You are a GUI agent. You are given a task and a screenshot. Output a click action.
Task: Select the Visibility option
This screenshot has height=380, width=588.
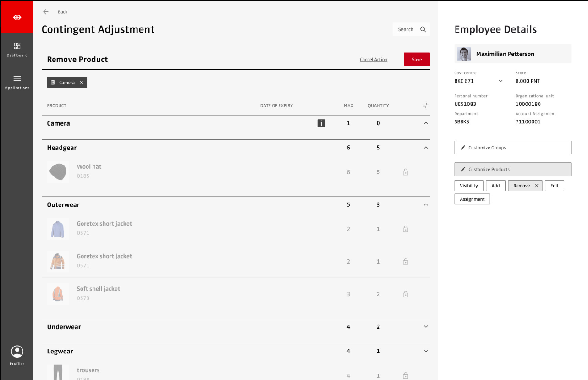(468, 186)
